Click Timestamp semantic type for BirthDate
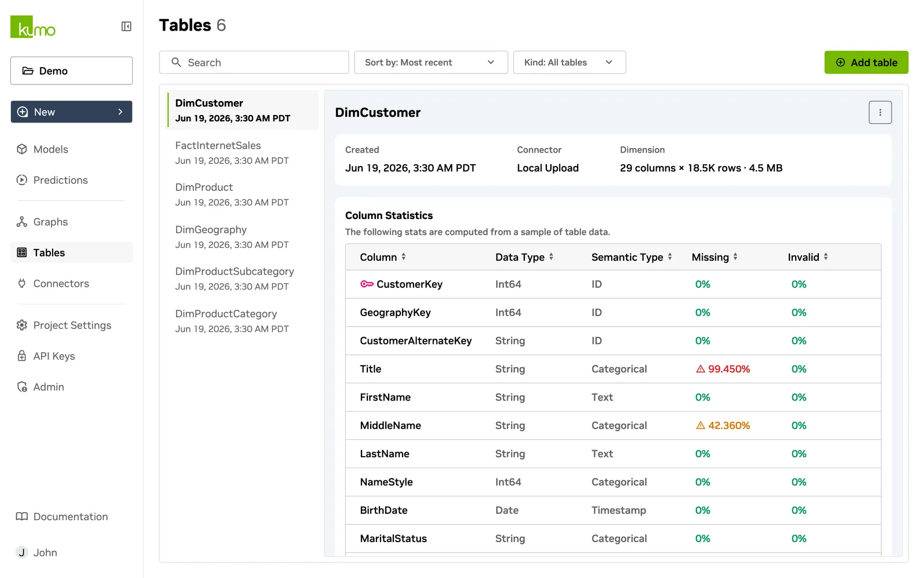The image size is (924, 578). (x=619, y=510)
